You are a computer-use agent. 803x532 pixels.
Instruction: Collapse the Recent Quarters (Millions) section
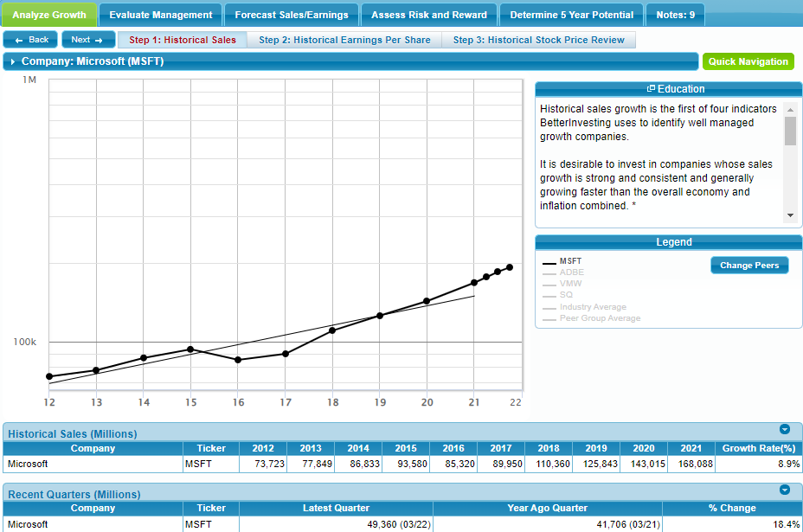pyautogui.click(x=785, y=490)
